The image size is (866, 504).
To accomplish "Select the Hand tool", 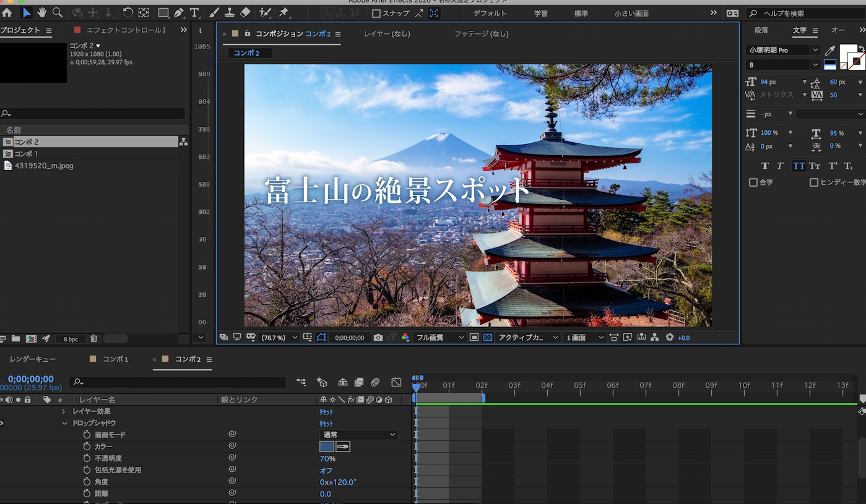I will click(42, 12).
